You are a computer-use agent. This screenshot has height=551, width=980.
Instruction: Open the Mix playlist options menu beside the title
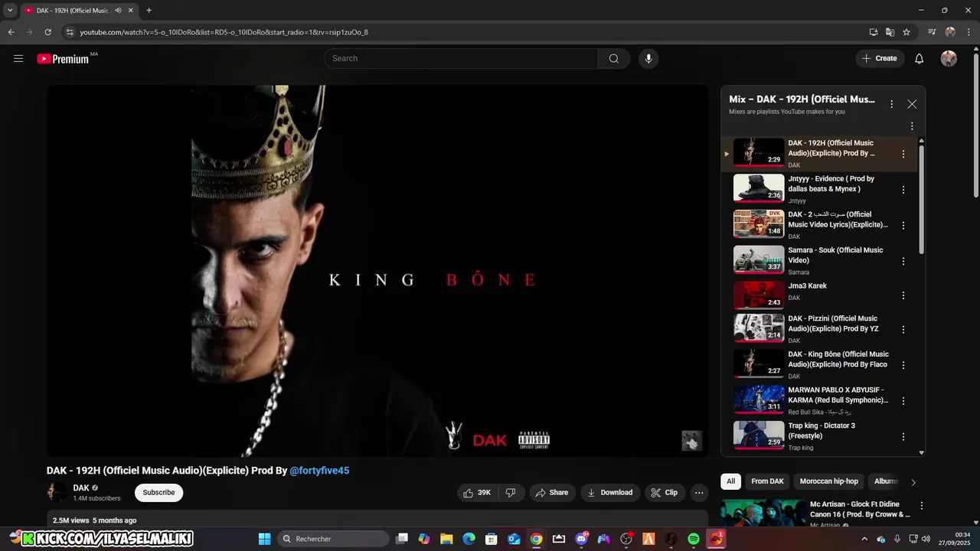tap(891, 104)
